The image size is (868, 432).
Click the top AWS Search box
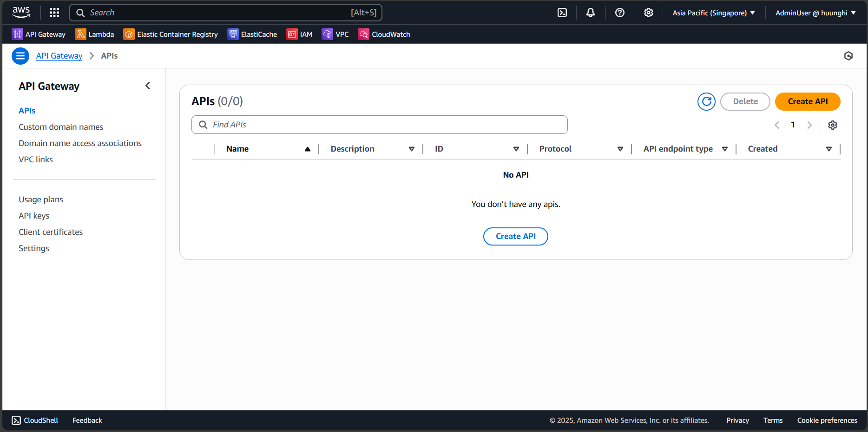pyautogui.click(x=225, y=13)
